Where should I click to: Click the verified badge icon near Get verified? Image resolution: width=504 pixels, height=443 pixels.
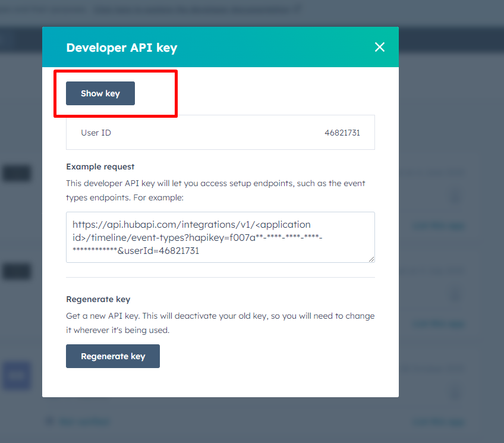49,421
